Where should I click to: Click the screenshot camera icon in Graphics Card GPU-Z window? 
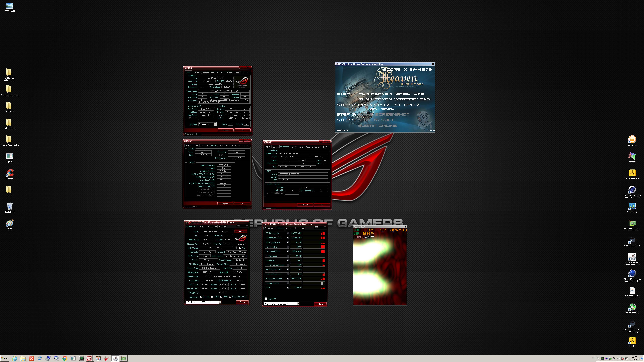[238, 226]
